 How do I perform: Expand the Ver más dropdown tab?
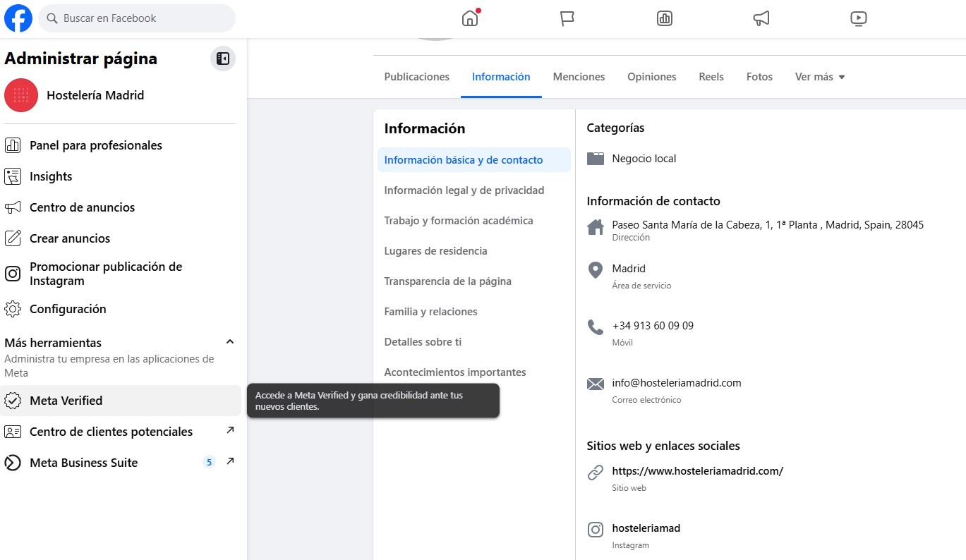819,77
